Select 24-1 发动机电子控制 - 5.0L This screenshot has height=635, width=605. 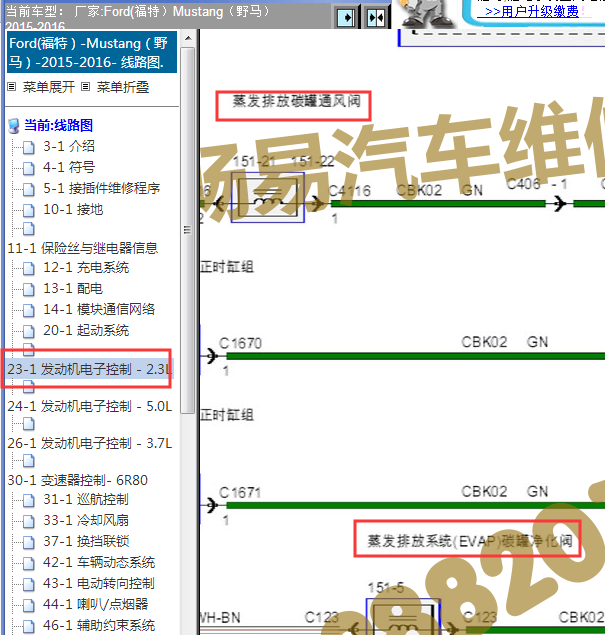[x=89, y=406]
